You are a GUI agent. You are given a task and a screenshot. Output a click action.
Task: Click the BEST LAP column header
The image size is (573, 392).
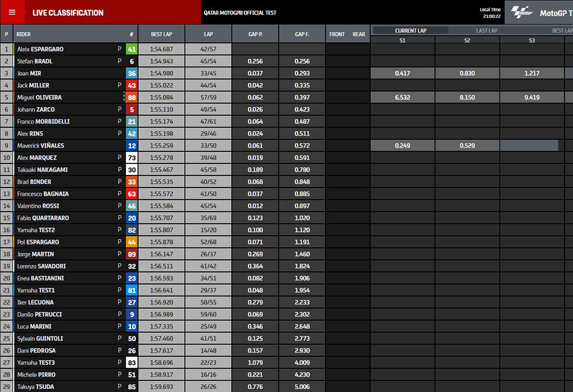pos(162,34)
